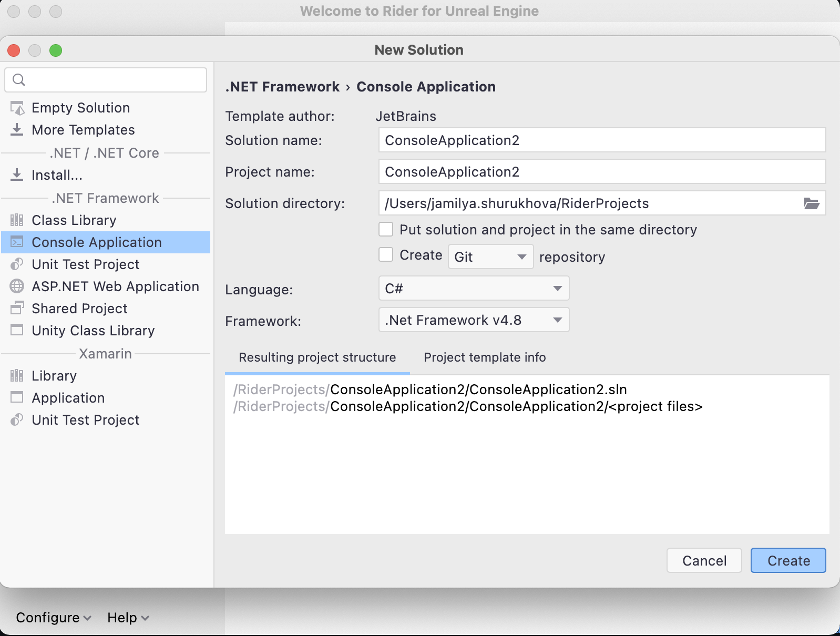Click the .NET Framework Unit Test Project icon

coord(17,264)
